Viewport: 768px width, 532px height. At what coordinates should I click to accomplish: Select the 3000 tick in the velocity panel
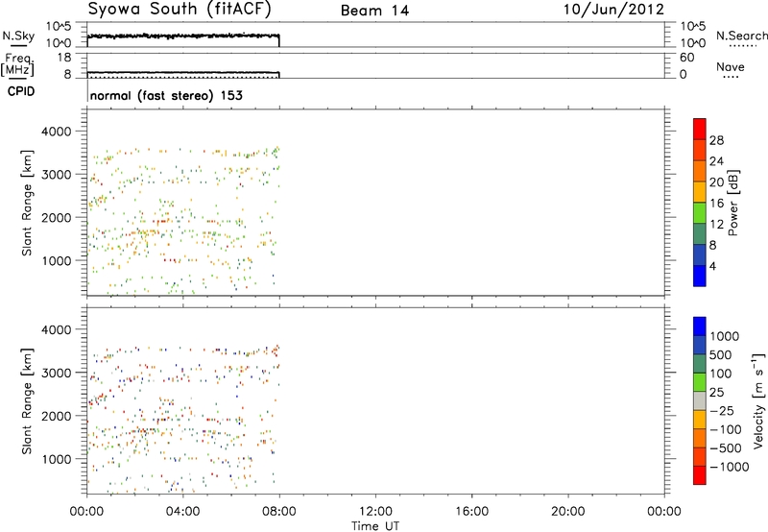[x=57, y=373]
